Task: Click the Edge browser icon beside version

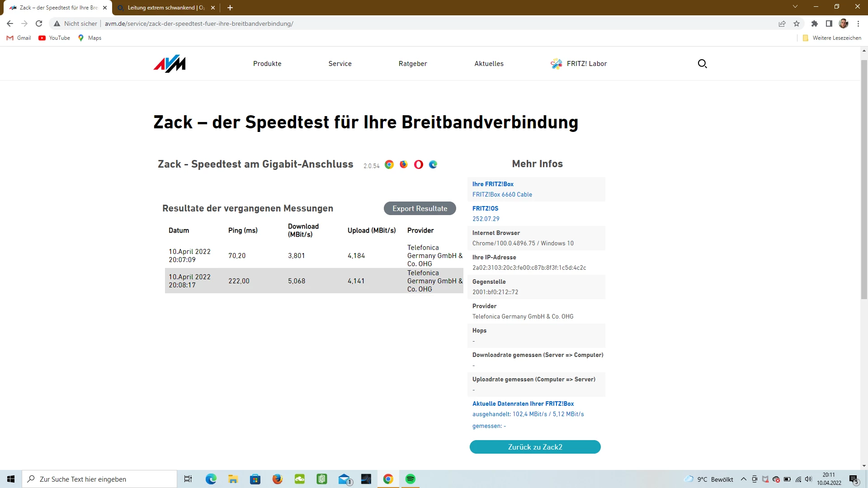Action: coord(433,164)
